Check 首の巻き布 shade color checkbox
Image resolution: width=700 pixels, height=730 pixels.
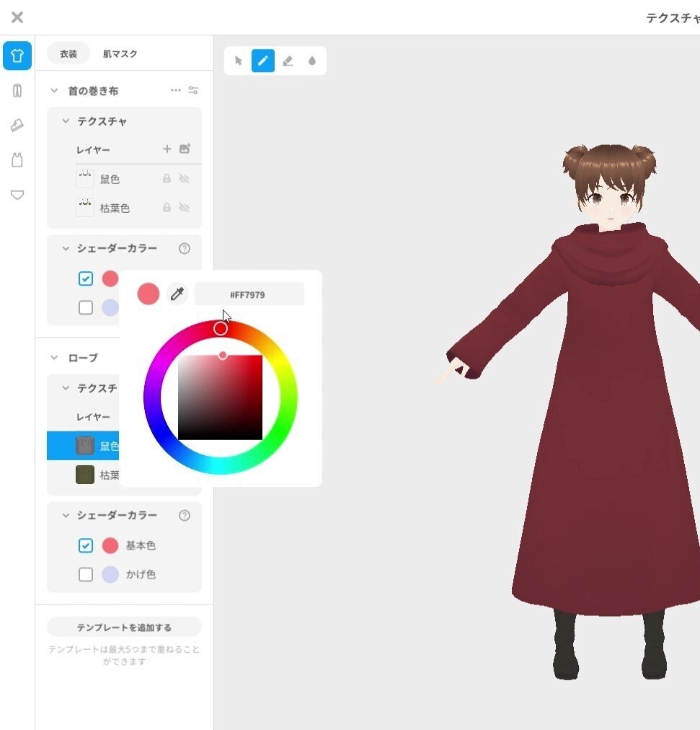tap(86, 308)
